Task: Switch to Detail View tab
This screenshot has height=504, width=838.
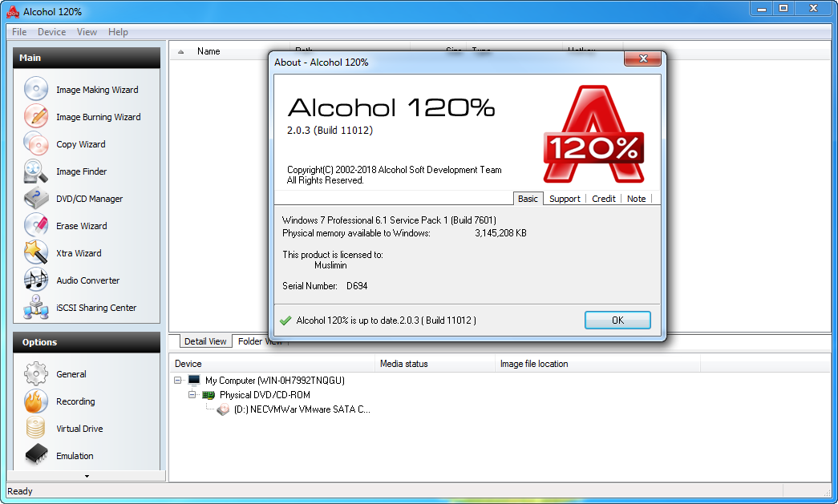Action: [x=205, y=341]
